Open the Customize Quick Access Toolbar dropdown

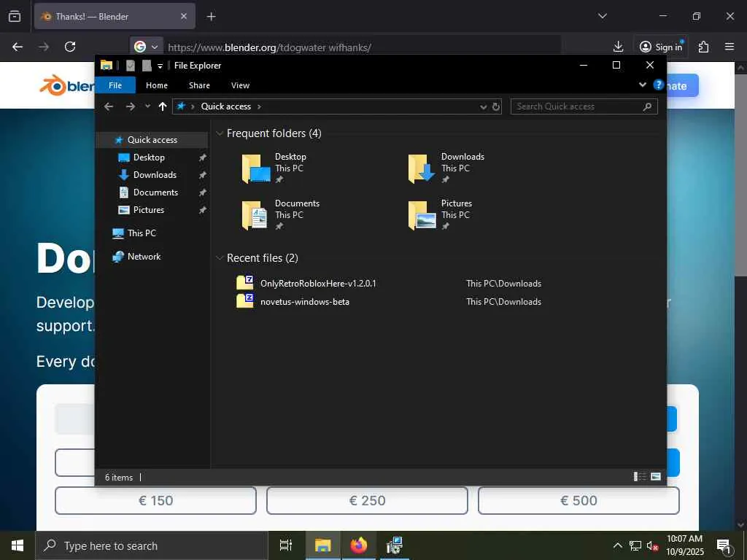pos(160,66)
